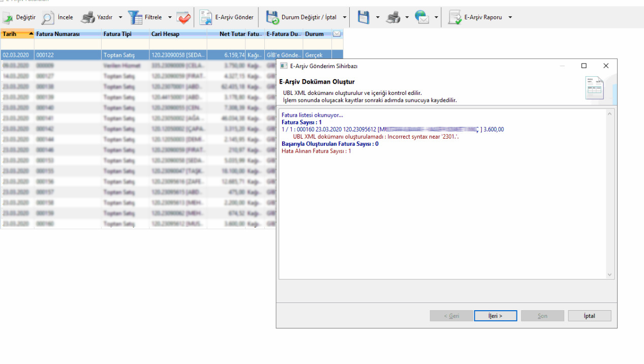Click the blue floppy disk save icon
The image size is (644, 364).
(363, 18)
